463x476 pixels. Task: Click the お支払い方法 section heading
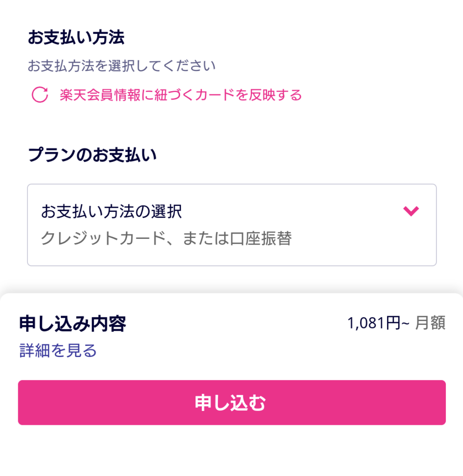click(x=76, y=38)
